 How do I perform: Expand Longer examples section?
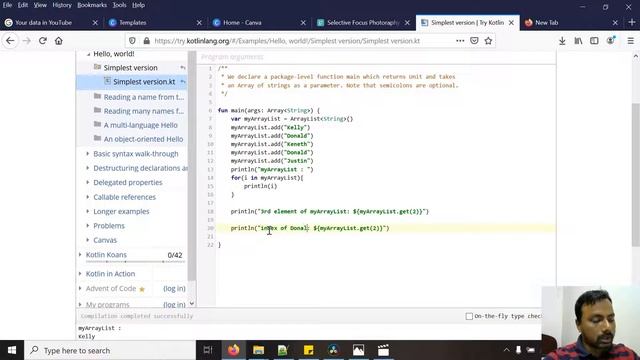coord(88,211)
